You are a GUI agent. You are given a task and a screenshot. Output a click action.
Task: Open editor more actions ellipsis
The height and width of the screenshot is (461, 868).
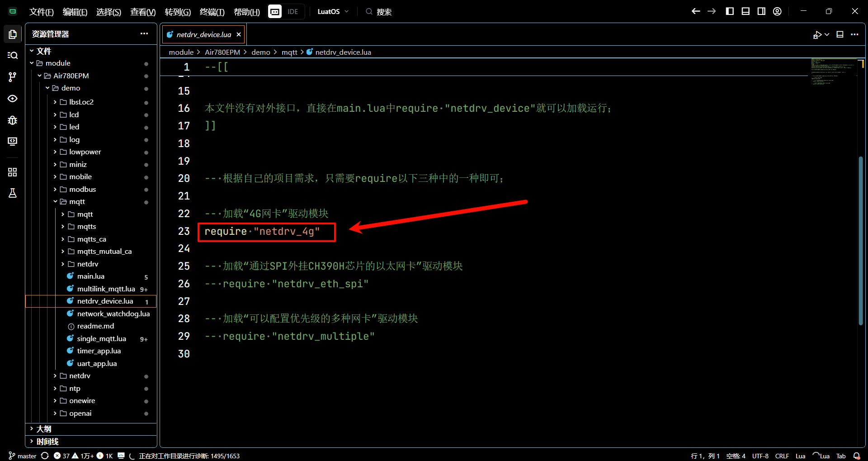[x=854, y=34]
